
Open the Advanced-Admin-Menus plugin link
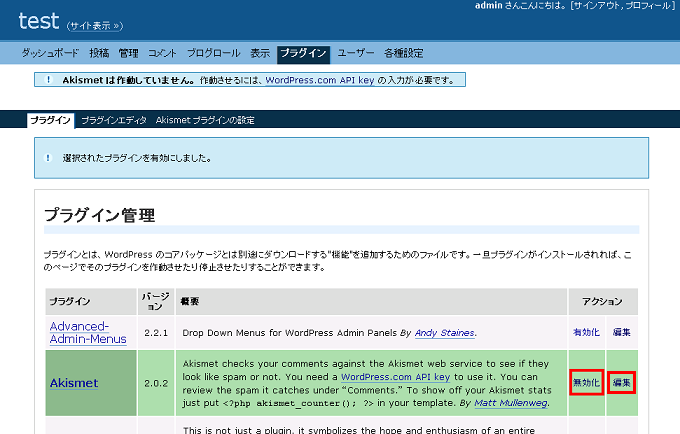[x=88, y=333]
